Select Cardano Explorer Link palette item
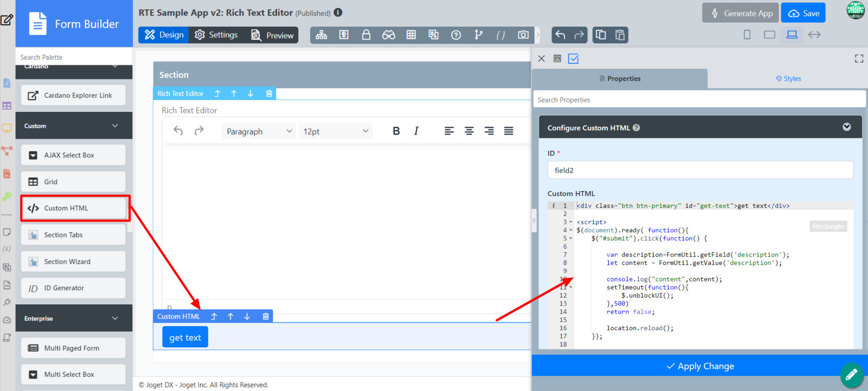The image size is (868, 391). (73, 95)
